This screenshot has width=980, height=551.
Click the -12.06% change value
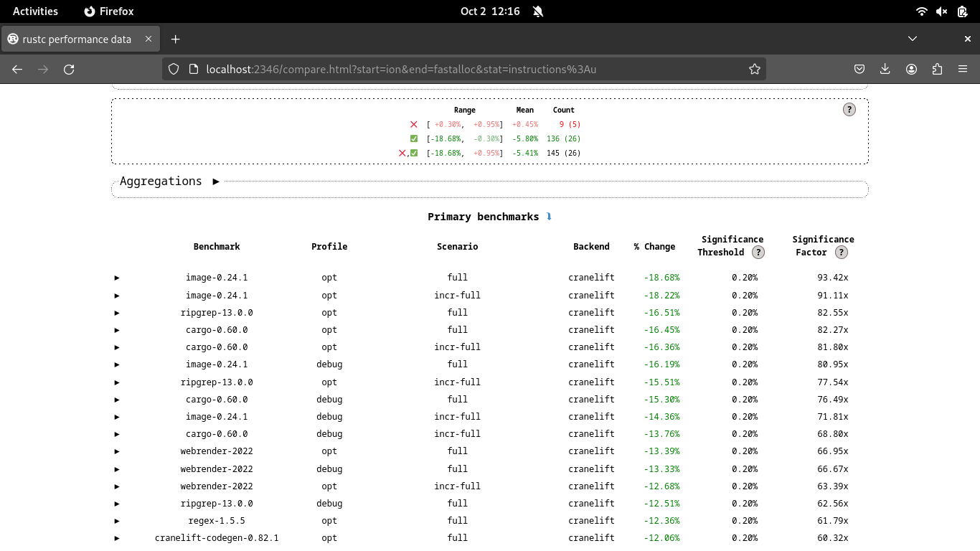(x=661, y=538)
